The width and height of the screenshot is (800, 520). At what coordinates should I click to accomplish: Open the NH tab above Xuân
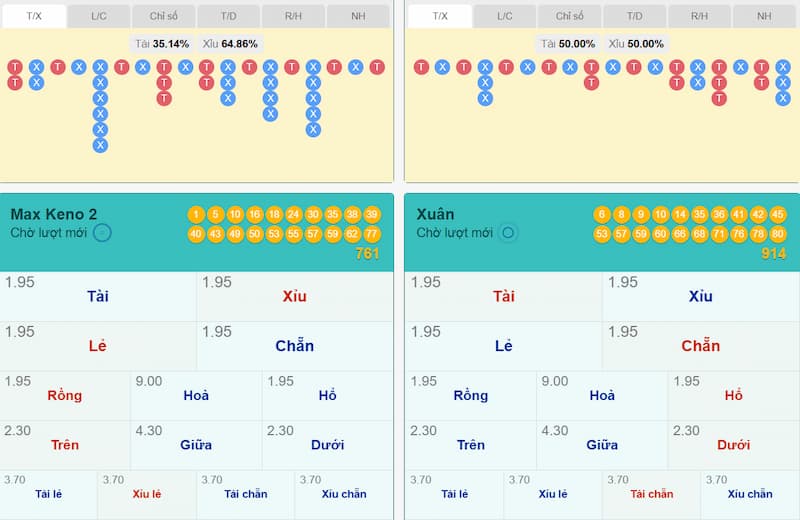click(x=764, y=16)
